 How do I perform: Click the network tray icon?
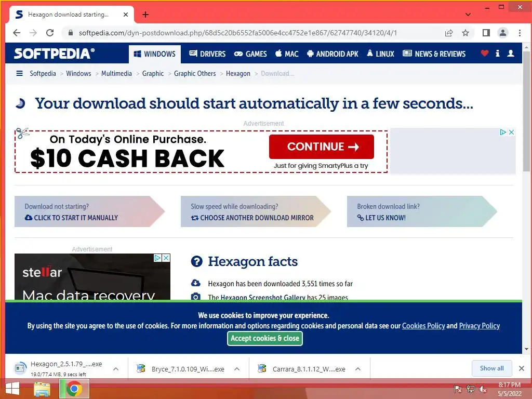click(471, 389)
